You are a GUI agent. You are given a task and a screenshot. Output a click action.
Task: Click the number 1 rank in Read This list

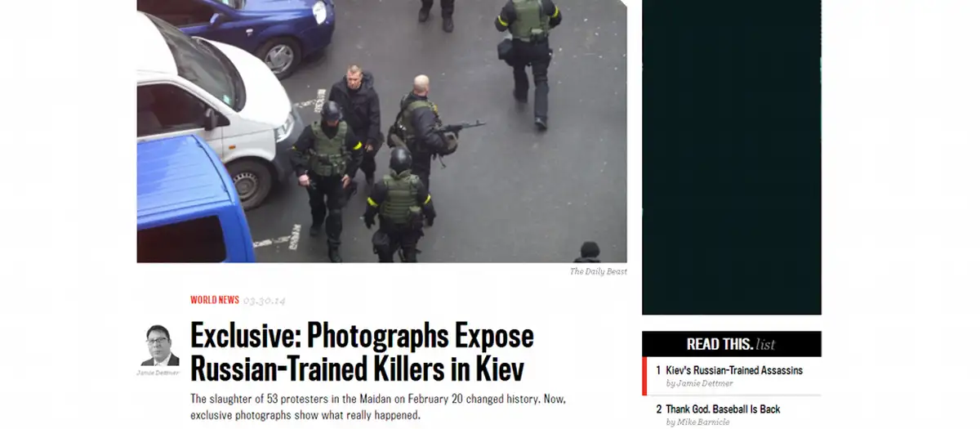659,371
